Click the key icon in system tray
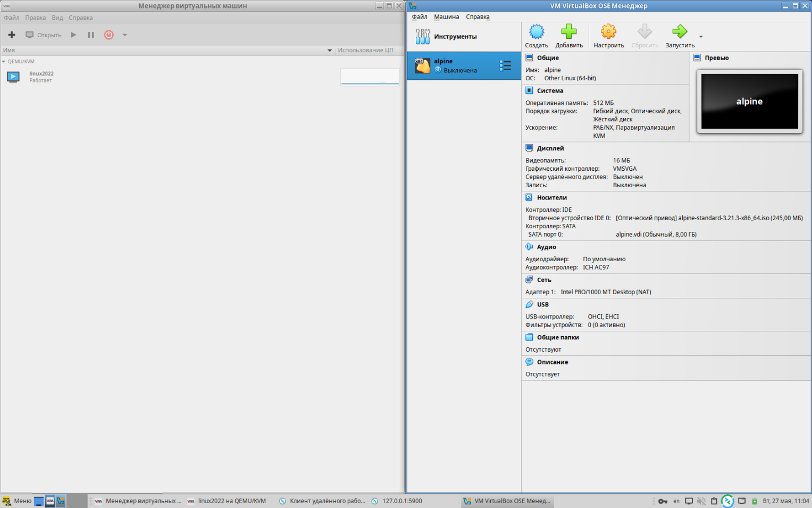 pyautogui.click(x=663, y=501)
